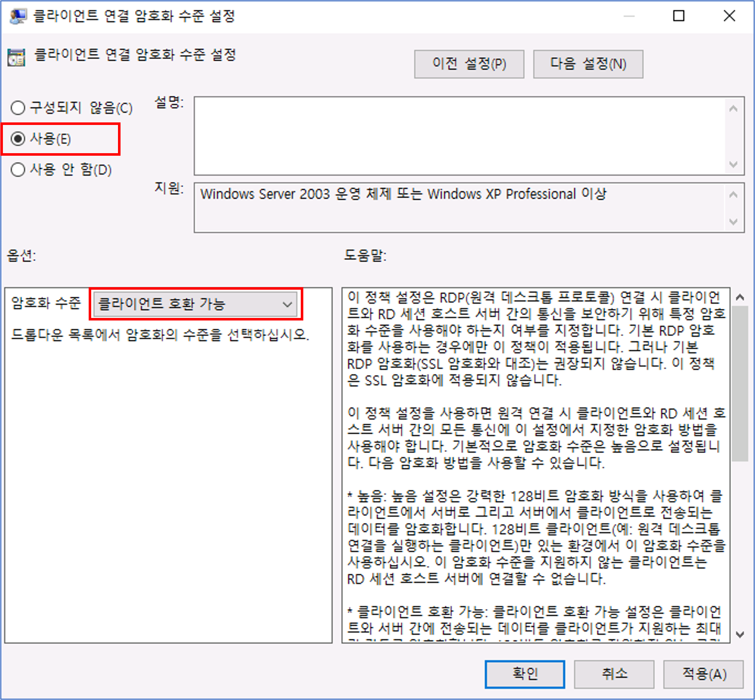
Task: Go to 다음 설정(N) policy
Action: click(588, 64)
